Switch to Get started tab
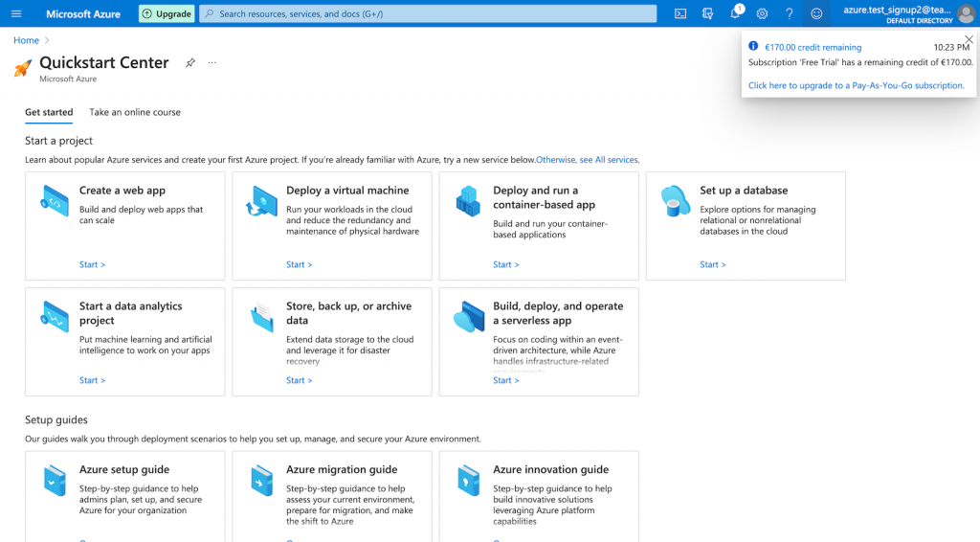The image size is (980, 542). [49, 112]
